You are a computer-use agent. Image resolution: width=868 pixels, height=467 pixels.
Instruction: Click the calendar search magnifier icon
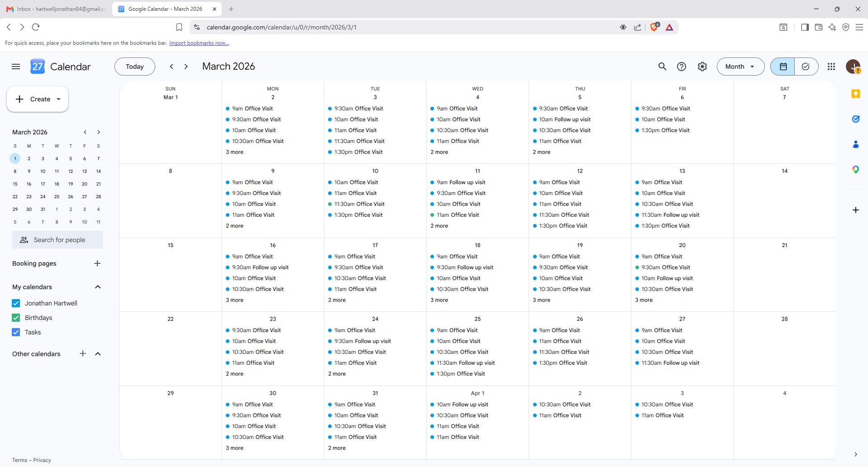[x=662, y=67]
